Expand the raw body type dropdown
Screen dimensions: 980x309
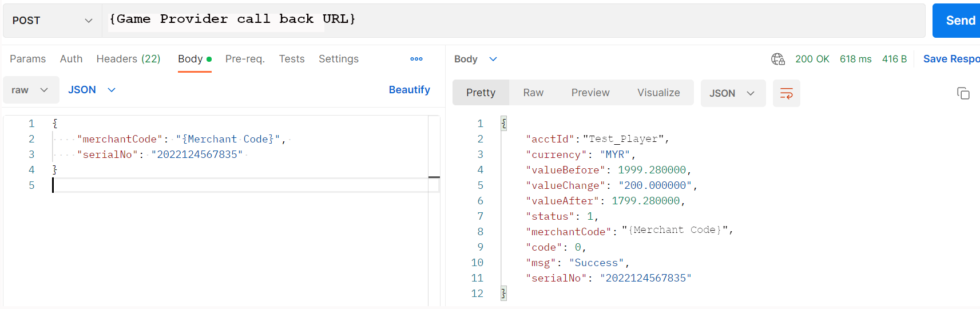tap(31, 90)
